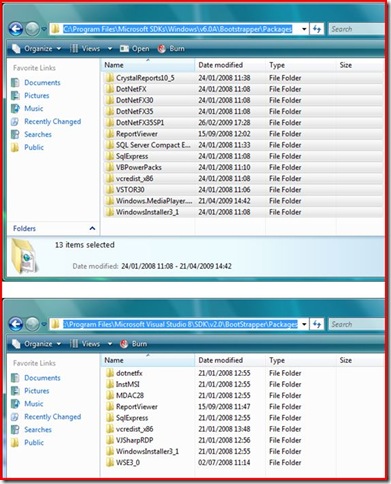391x484 pixels.
Task: Click Search box in top window
Action: [357, 29]
